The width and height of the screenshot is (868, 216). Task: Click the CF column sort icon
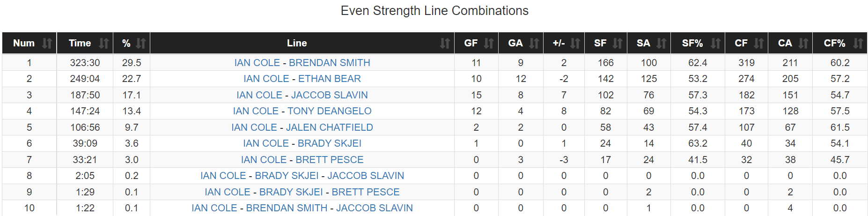(x=758, y=44)
